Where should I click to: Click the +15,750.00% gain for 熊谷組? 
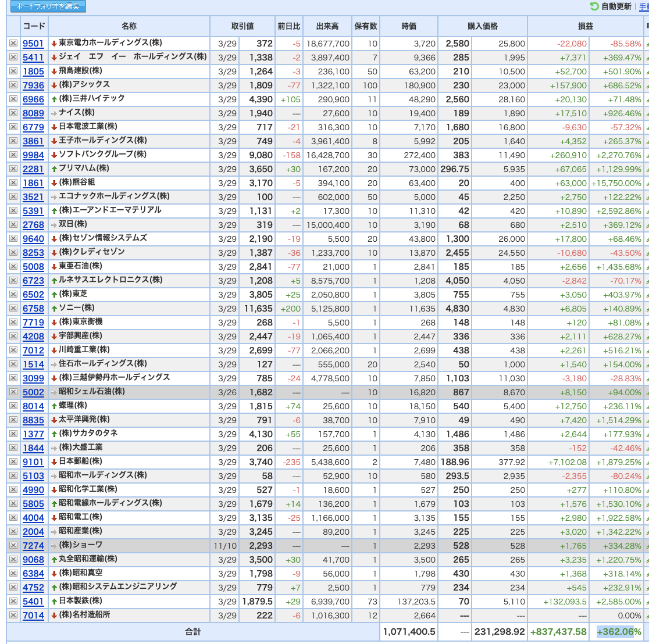[616, 183]
